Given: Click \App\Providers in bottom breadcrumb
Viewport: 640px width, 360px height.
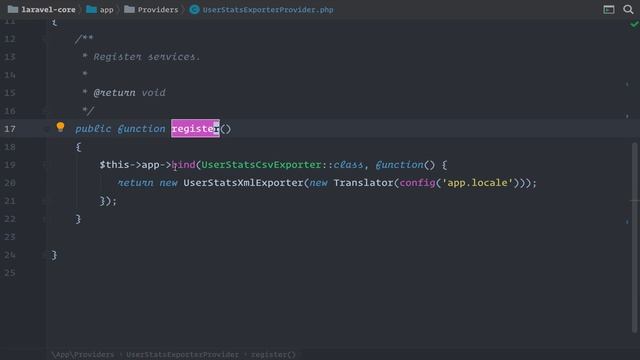Looking at the screenshot, I should (x=83, y=355).
